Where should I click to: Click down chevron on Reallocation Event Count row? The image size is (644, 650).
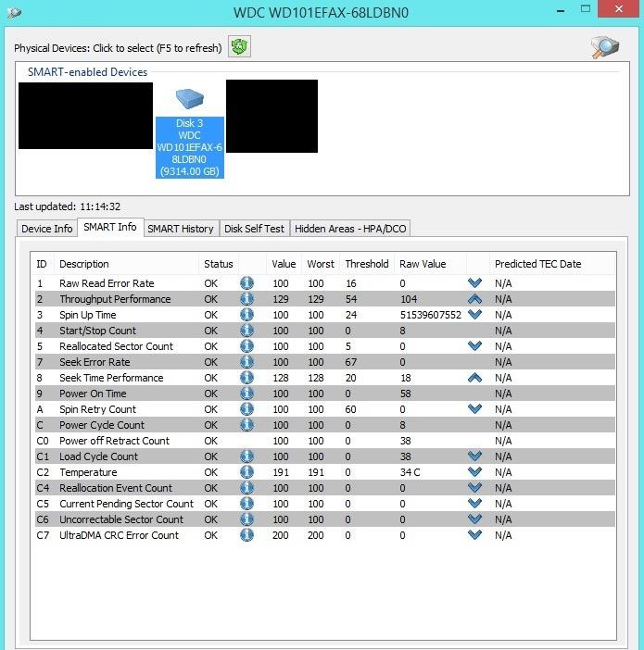(474, 488)
